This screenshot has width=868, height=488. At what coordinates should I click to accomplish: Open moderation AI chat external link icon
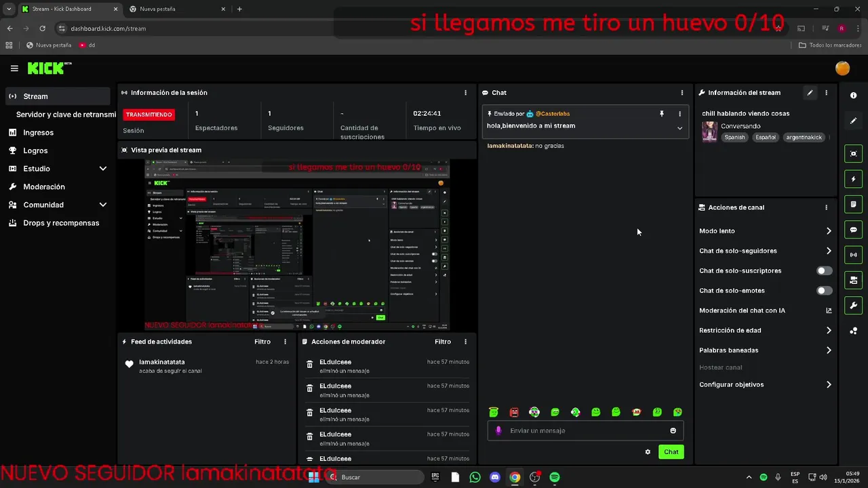coord(829,310)
